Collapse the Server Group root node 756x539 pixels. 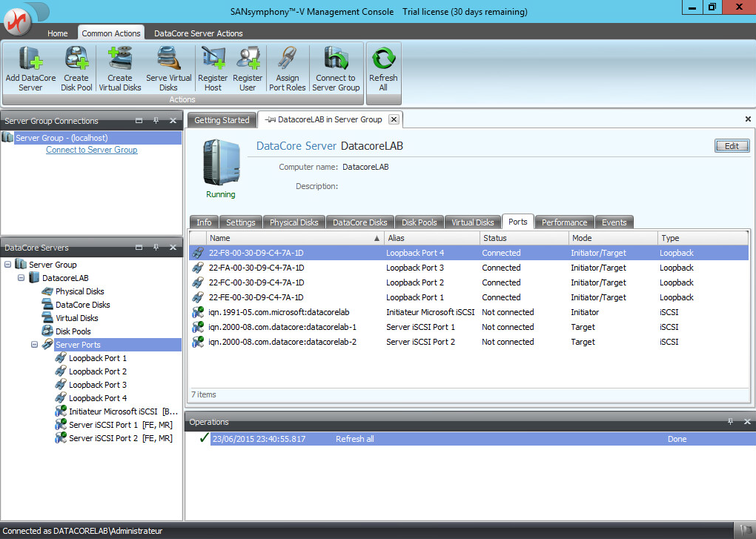(8, 265)
